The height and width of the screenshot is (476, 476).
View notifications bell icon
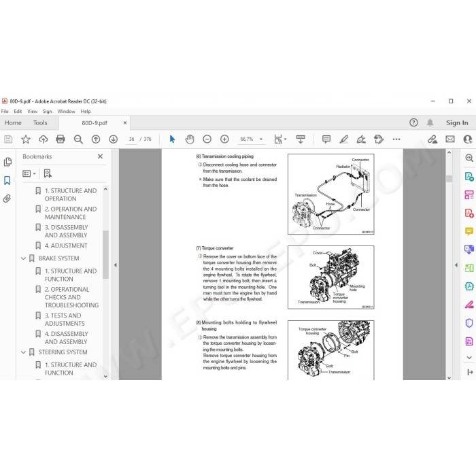(x=430, y=122)
